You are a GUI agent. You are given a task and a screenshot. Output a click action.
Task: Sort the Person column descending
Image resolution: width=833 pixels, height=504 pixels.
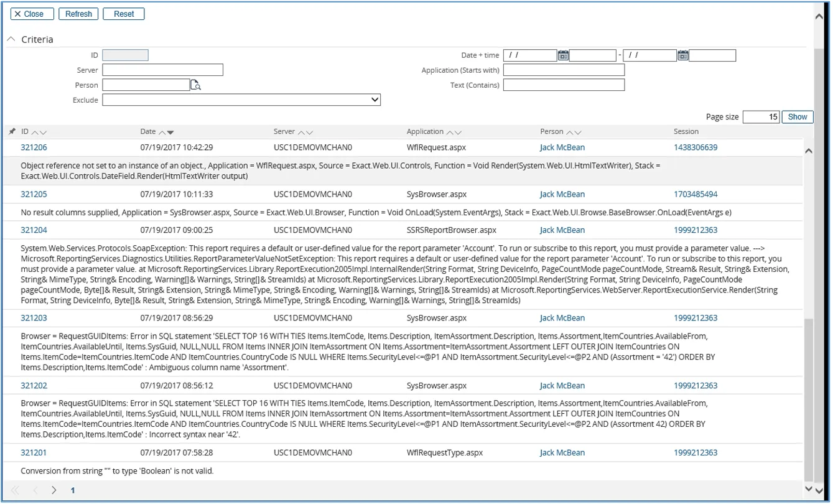point(578,132)
